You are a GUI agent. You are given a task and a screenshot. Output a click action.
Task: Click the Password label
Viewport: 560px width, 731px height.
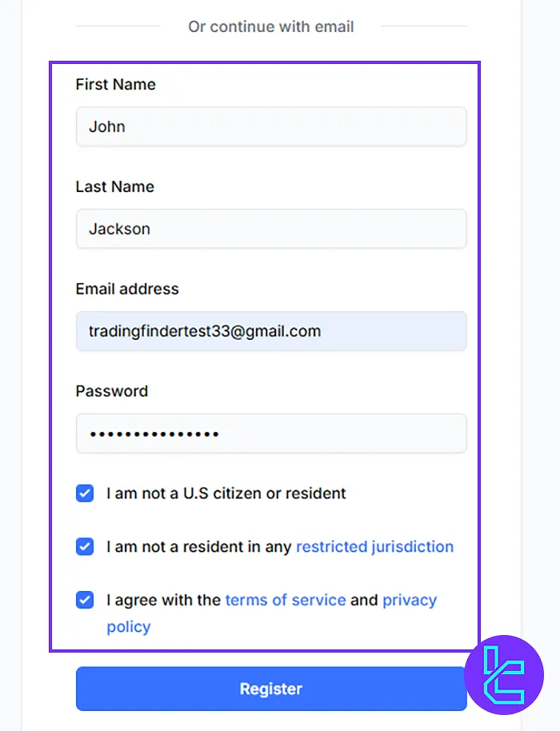(112, 391)
